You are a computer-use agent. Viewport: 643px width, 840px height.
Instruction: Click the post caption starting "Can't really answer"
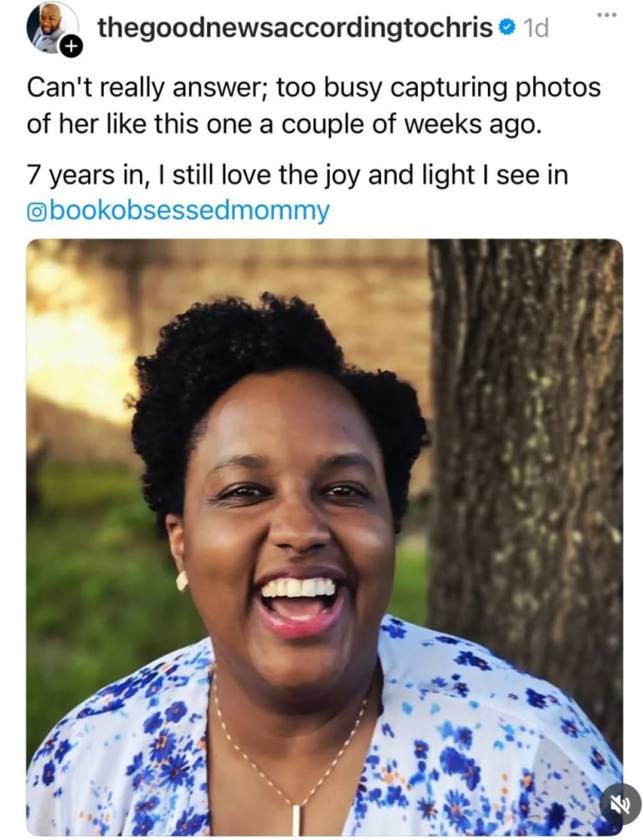click(x=314, y=106)
